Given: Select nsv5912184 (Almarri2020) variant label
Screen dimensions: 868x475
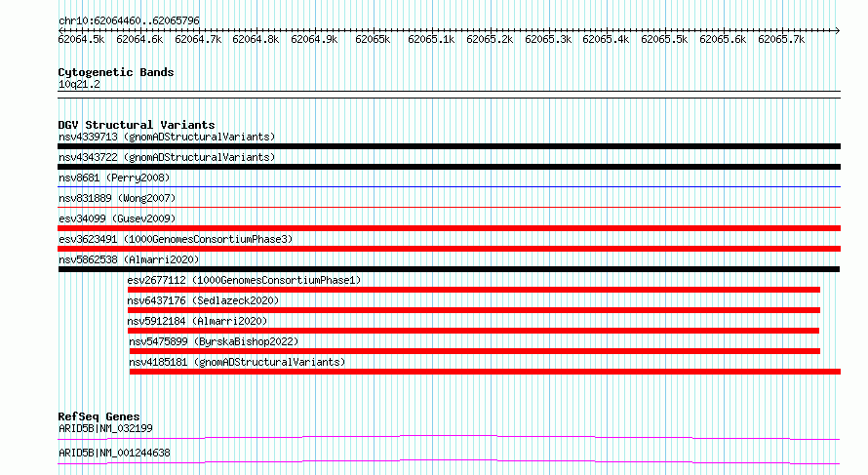Looking at the screenshot, I should (x=197, y=321).
